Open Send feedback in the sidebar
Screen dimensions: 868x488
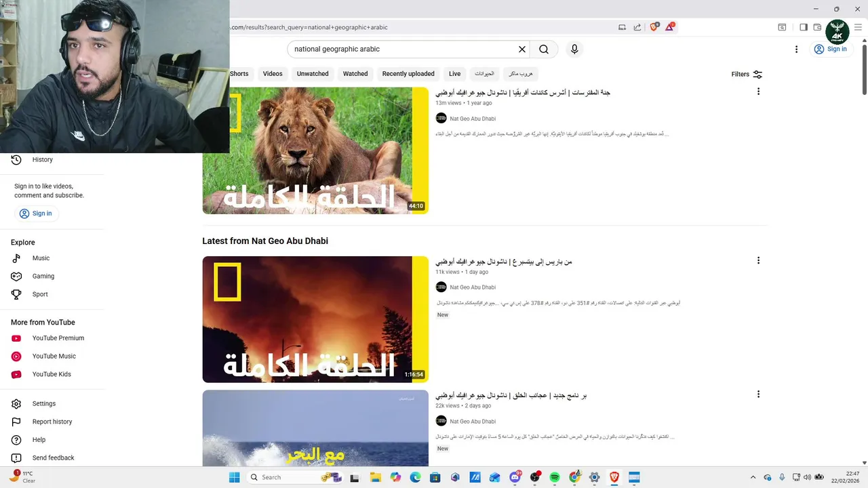point(52,458)
